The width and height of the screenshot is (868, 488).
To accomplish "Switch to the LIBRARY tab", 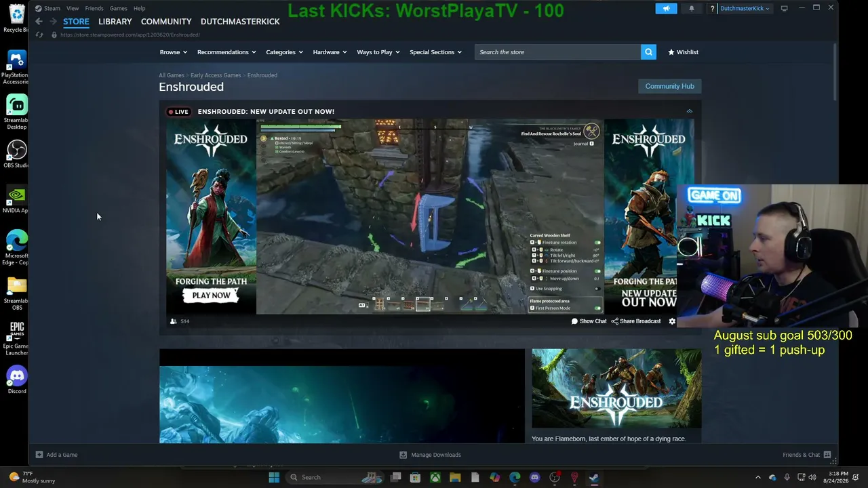I will 115,22.
